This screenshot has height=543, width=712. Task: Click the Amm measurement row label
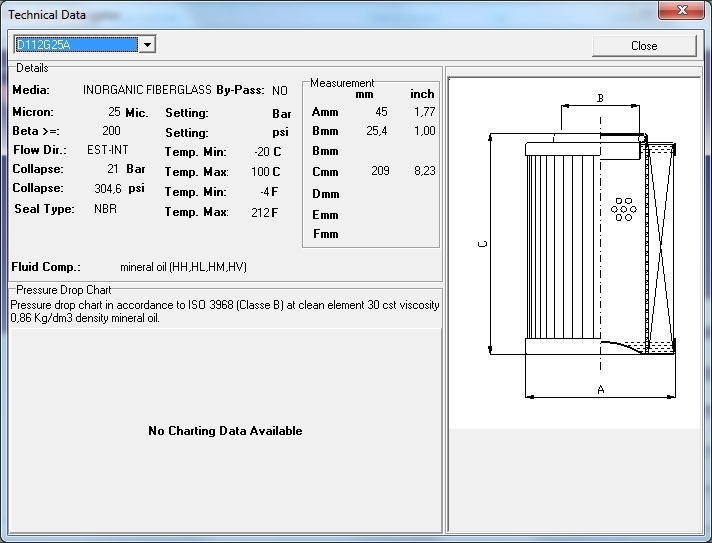coord(325,112)
